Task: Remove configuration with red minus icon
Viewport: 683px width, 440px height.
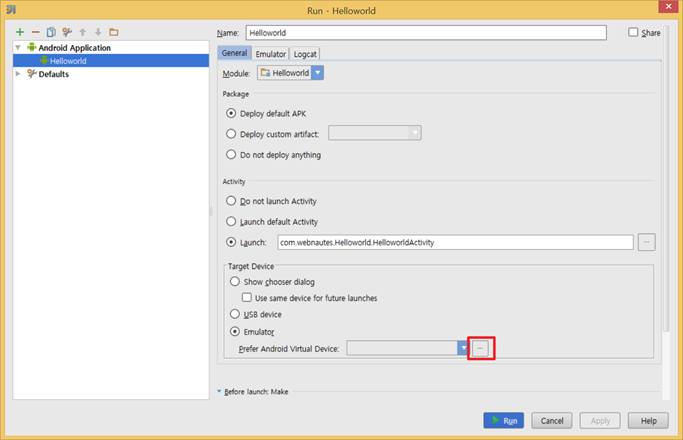Action: 36,32
